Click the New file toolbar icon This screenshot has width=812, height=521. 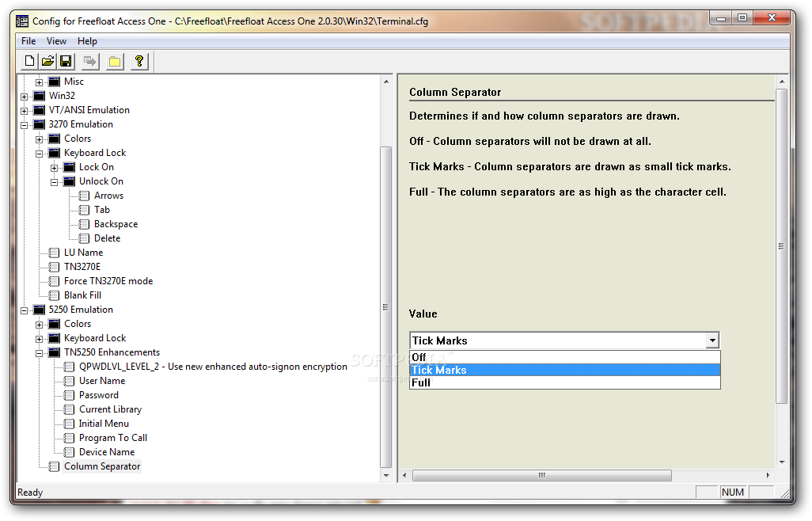point(29,61)
